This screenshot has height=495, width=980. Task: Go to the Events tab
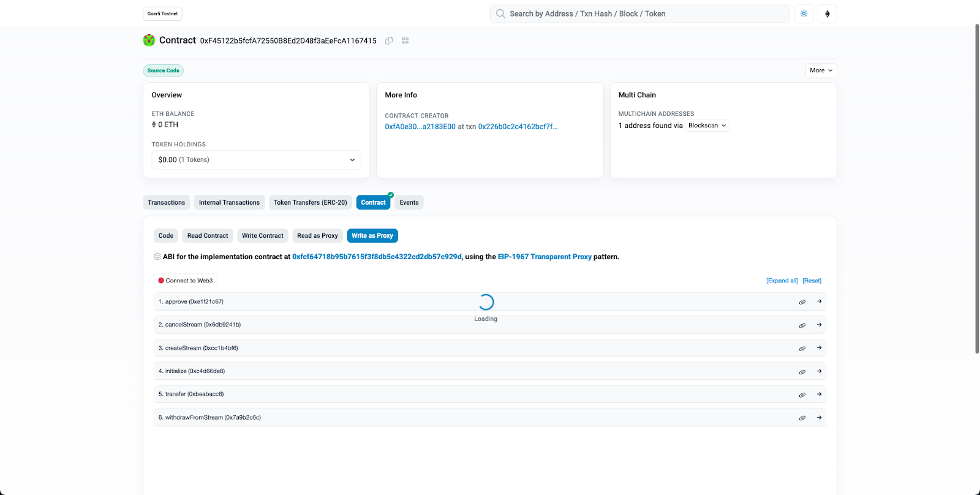tap(409, 203)
